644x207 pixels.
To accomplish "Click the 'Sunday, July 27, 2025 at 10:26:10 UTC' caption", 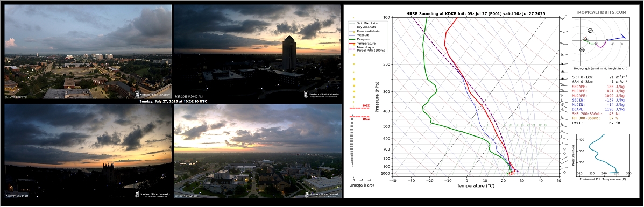I will (x=173, y=101).
